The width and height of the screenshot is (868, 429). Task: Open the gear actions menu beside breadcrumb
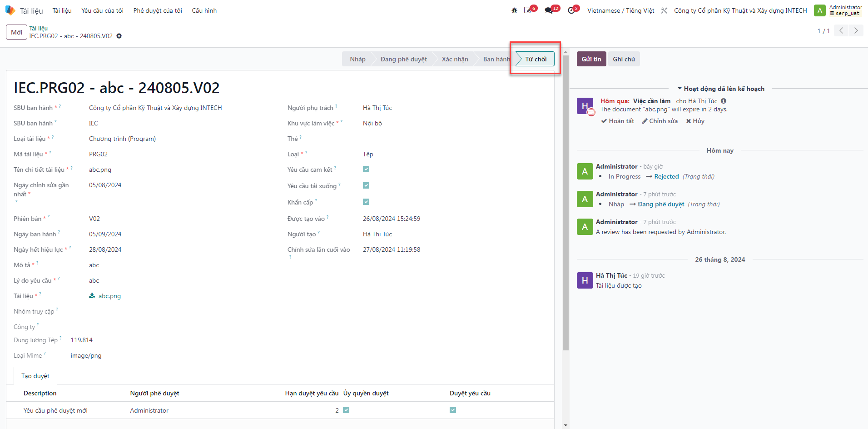pos(119,36)
